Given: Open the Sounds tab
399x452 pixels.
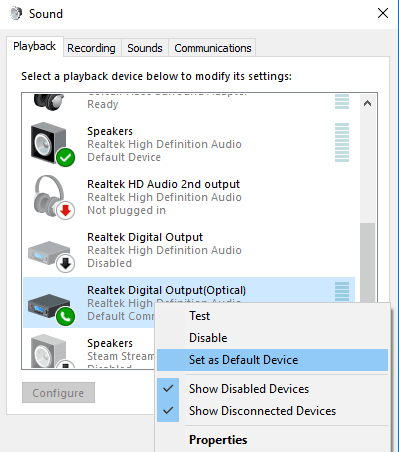Looking at the screenshot, I should pos(145,48).
